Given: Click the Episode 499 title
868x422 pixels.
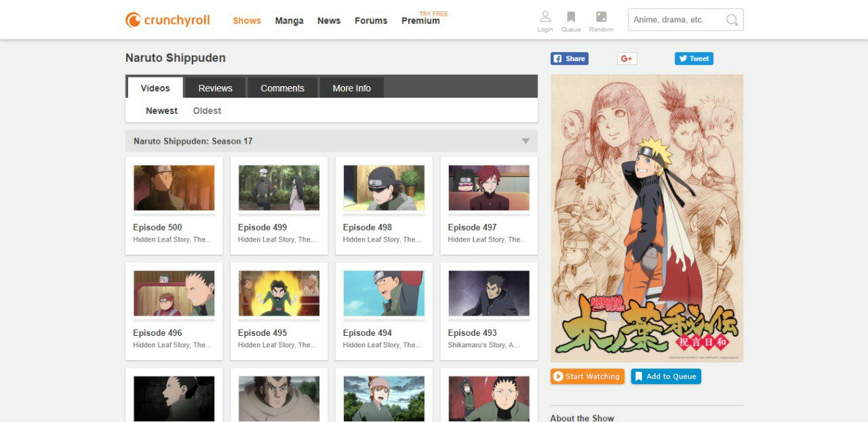Looking at the screenshot, I should point(262,227).
